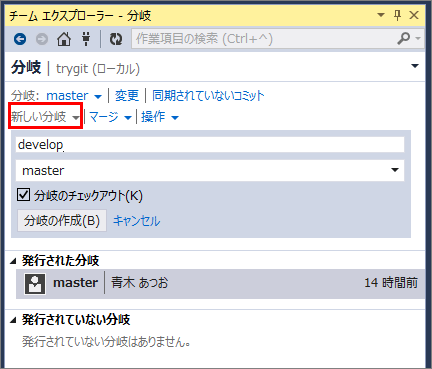Open the 操作 dropdown menu

pyautogui.click(x=160, y=117)
